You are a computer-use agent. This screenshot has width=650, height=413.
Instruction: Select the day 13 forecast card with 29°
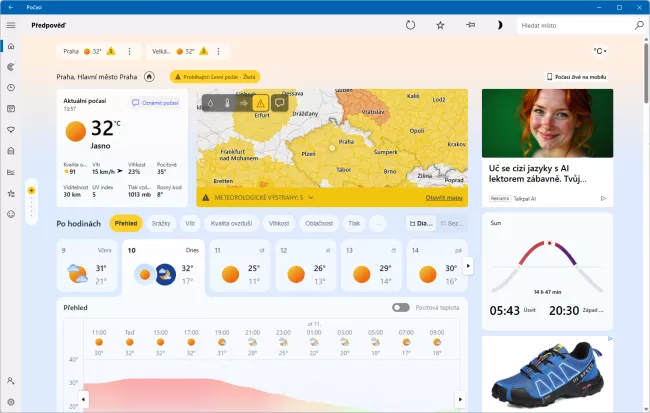click(371, 266)
